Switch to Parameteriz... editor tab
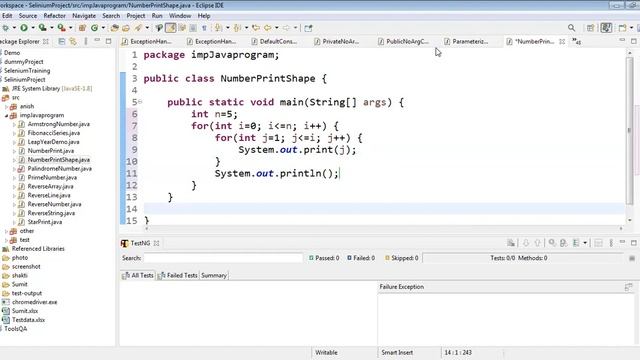This screenshot has width=640, height=360. (466, 41)
